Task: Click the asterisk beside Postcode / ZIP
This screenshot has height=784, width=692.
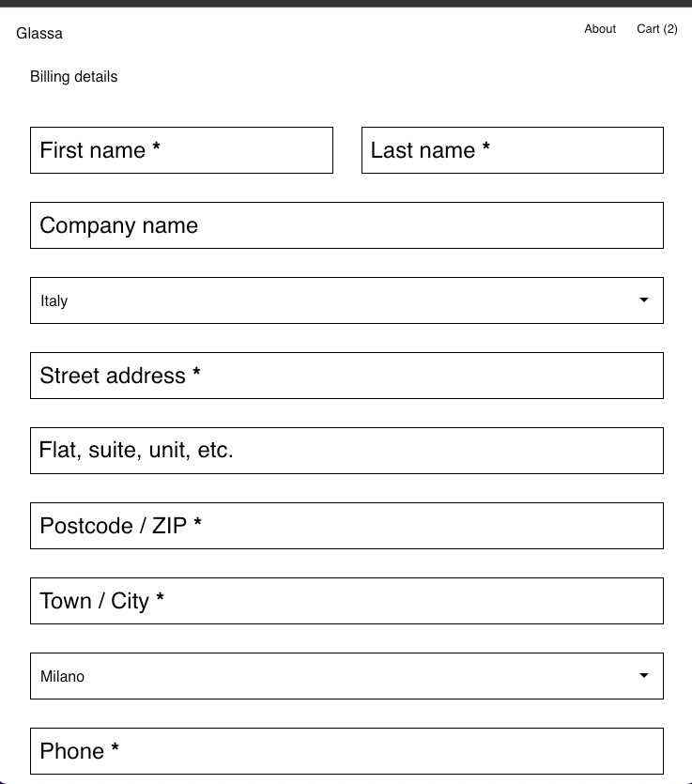Action: click(x=197, y=525)
